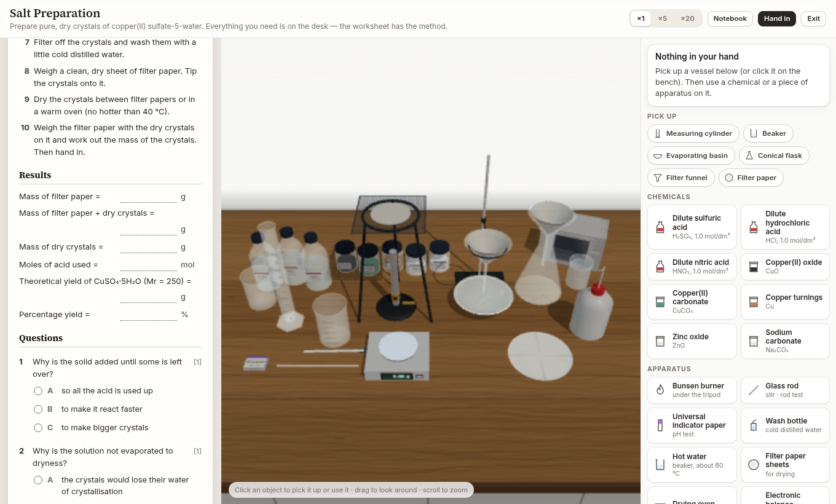836x504 pixels.
Task: Select the Copper(II) carbonate jar icon
Action: pyautogui.click(x=660, y=302)
